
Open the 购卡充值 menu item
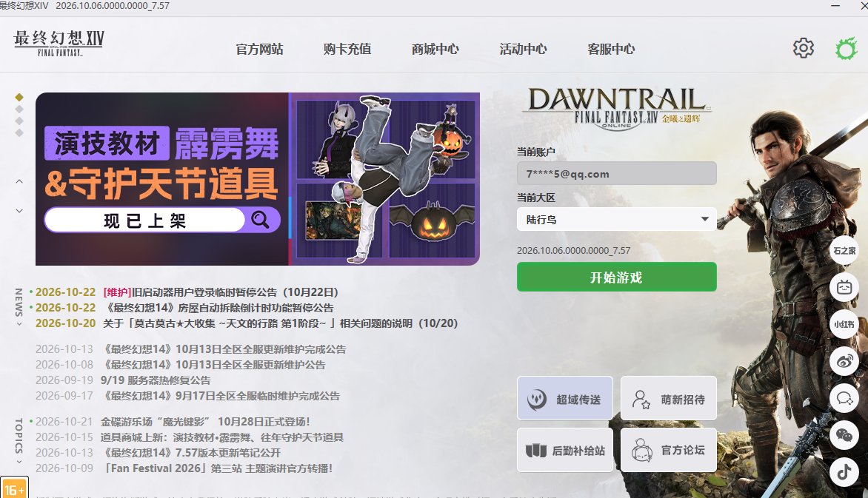[347, 50]
